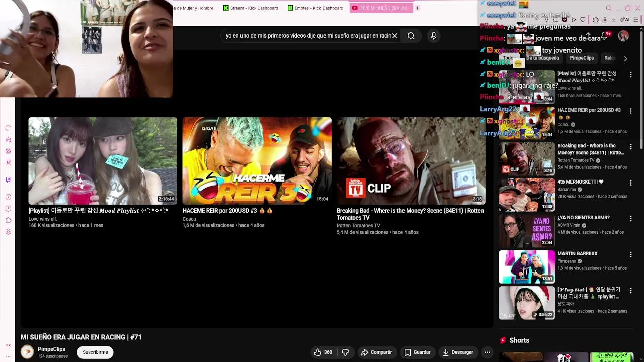Save the video with the Guardar button
This screenshot has height=362, width=644.
point(418,352)
